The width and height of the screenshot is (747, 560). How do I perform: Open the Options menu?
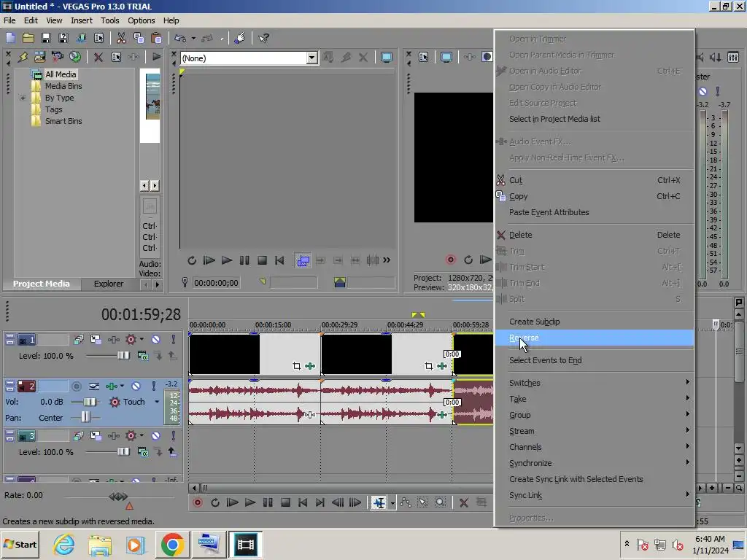pyautogui.click(x=141, y=20)
